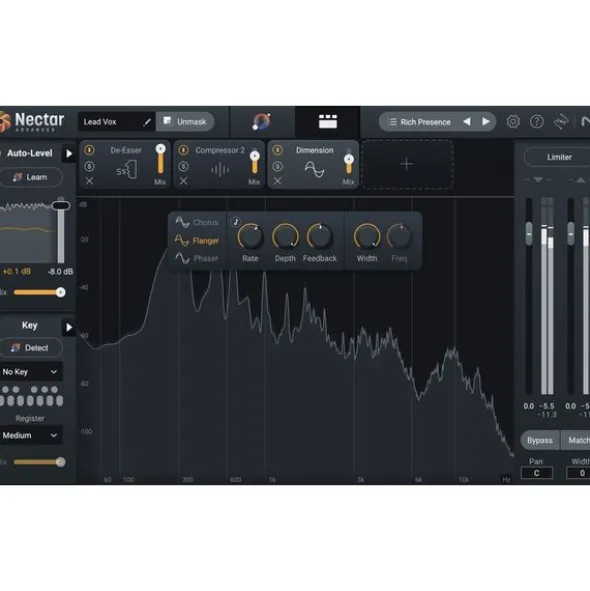Open the Vocal Assistant colorful orb icon
The height and width of the screenshot is (591, 590).
(x=261, y=121)
